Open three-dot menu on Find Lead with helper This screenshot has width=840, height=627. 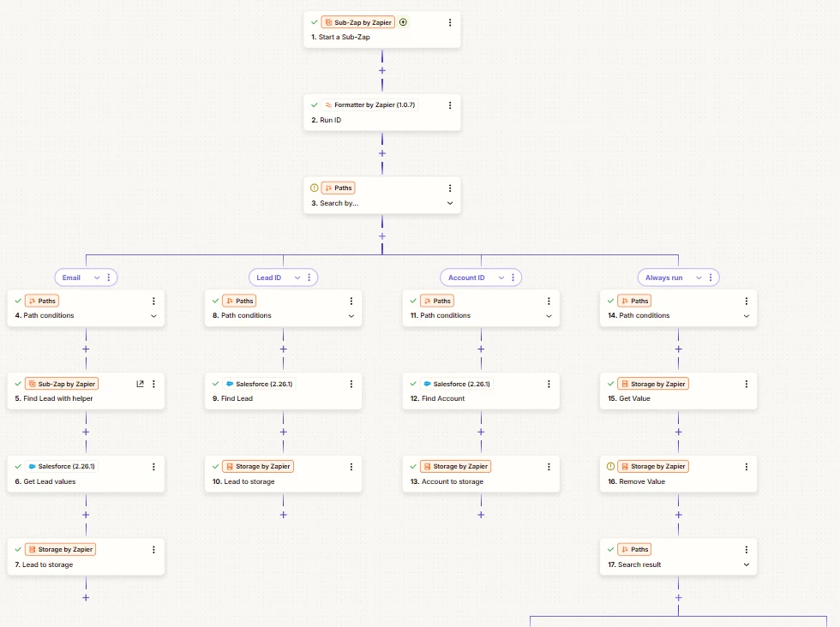pyautogui.click(x=153, y=384)
